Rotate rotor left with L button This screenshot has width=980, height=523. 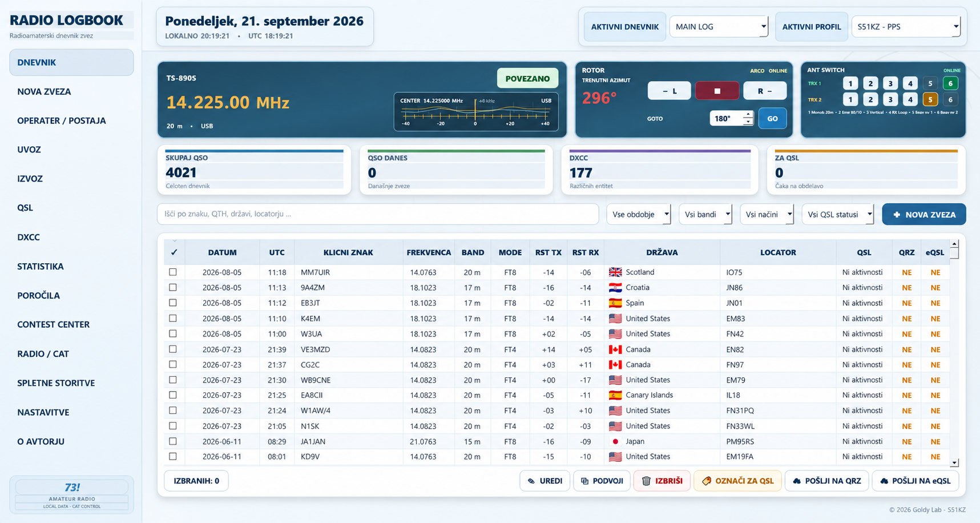(x=669, y=91)
